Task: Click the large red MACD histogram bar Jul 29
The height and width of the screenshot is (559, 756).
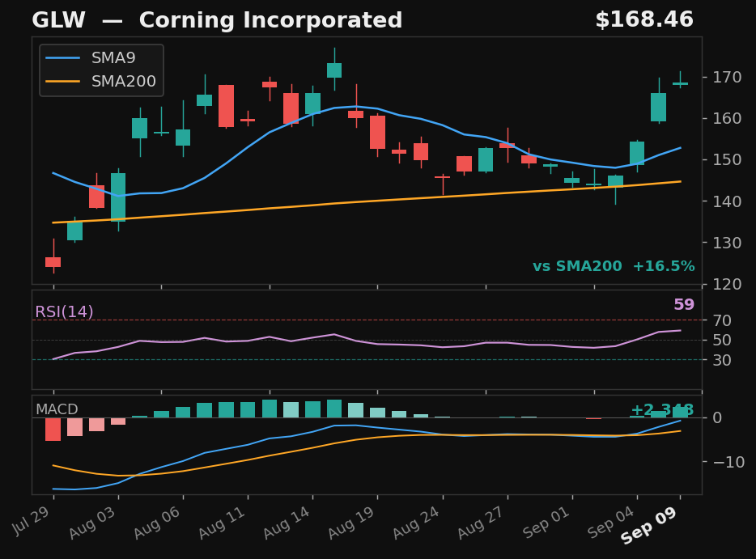Action: coord(53,430)
